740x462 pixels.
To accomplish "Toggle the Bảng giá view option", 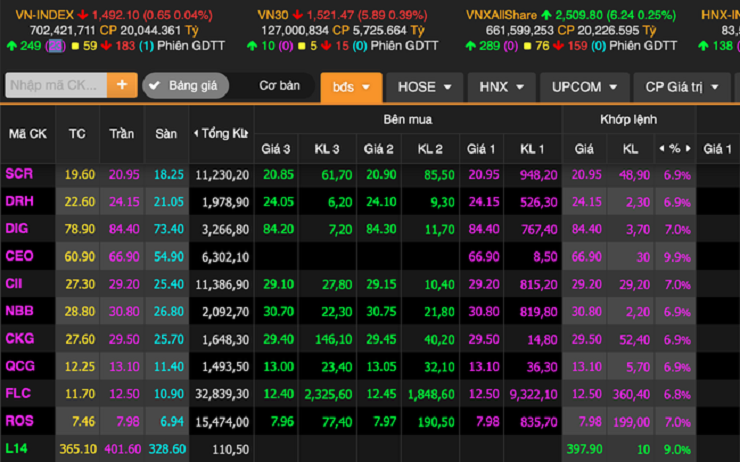I will click(185, 85).
